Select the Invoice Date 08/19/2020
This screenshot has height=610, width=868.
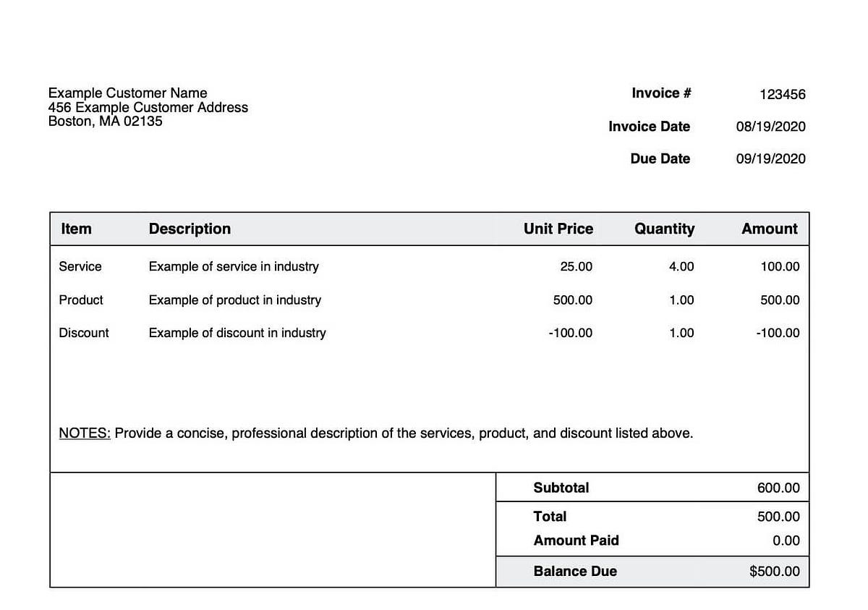[x=770, y=127]
